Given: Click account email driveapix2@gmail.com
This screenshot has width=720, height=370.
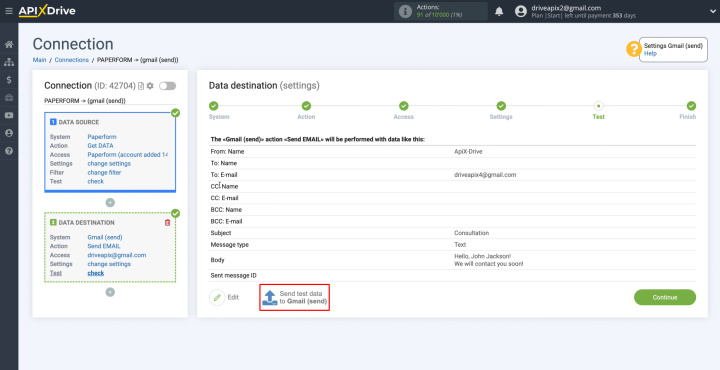Looking at the screenshot, I should tap(566, 8).
